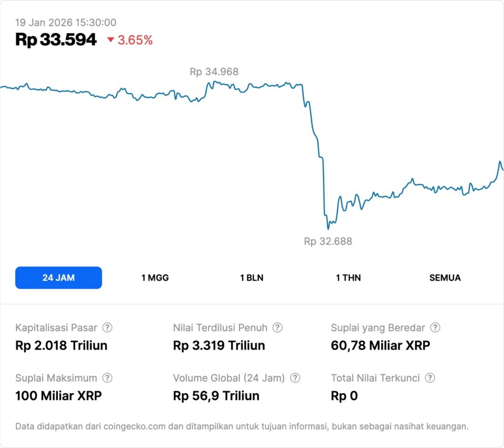Click the market cap value Rp 2.018 Triliun

tap(61, 346)
